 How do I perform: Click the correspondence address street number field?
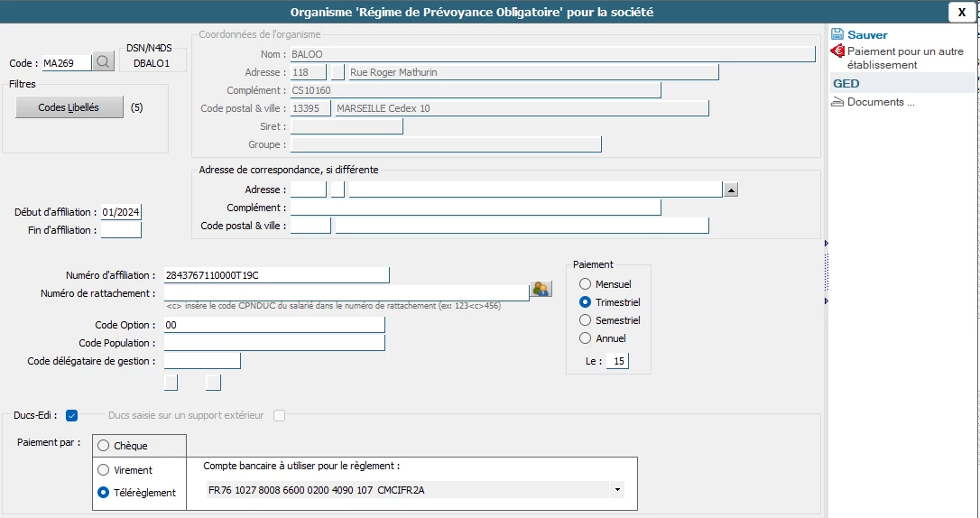(x=308, y=190)
